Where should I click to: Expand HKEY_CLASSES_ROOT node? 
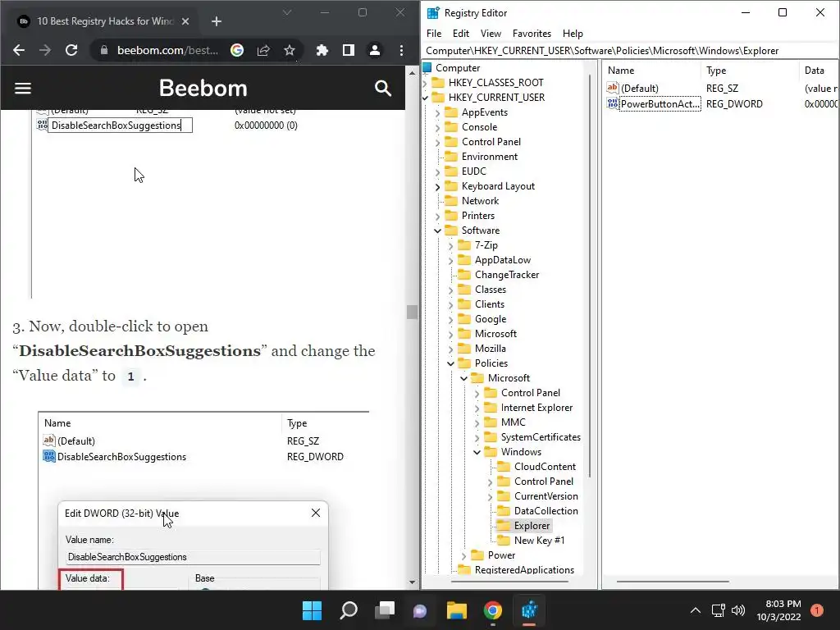point(426,83)
